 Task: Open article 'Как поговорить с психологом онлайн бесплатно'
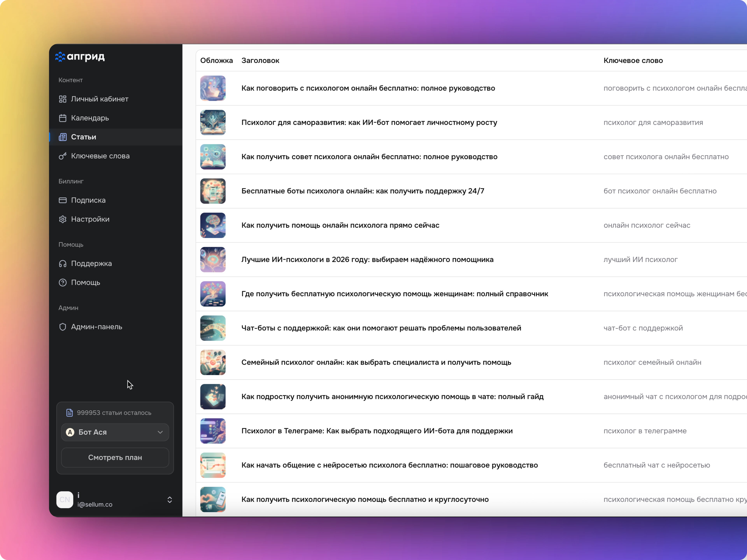[x=368, y=88]
